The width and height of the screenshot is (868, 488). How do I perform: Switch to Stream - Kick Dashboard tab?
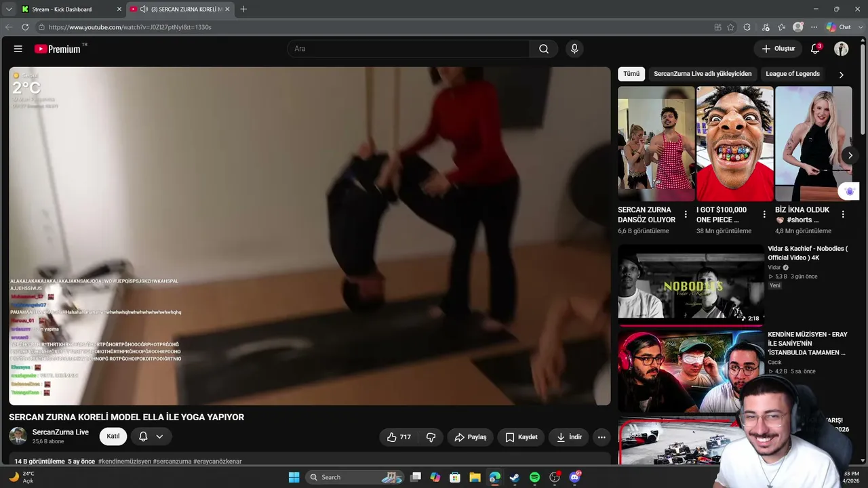(x=72, y=9)
